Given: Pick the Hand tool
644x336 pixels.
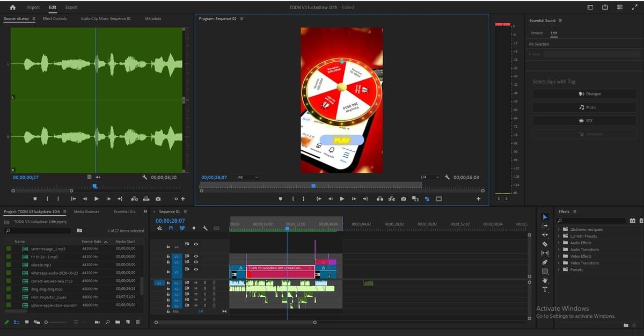Looking at the screenshot, I should 545,280.
